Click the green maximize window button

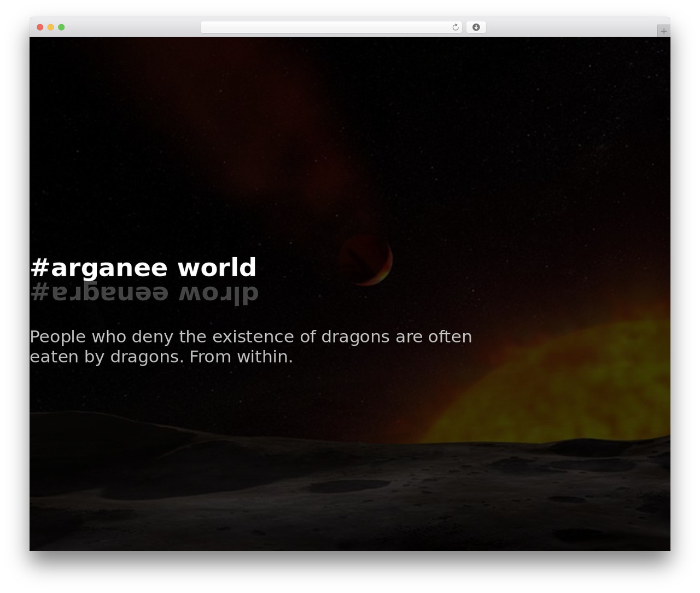[61, 27]
